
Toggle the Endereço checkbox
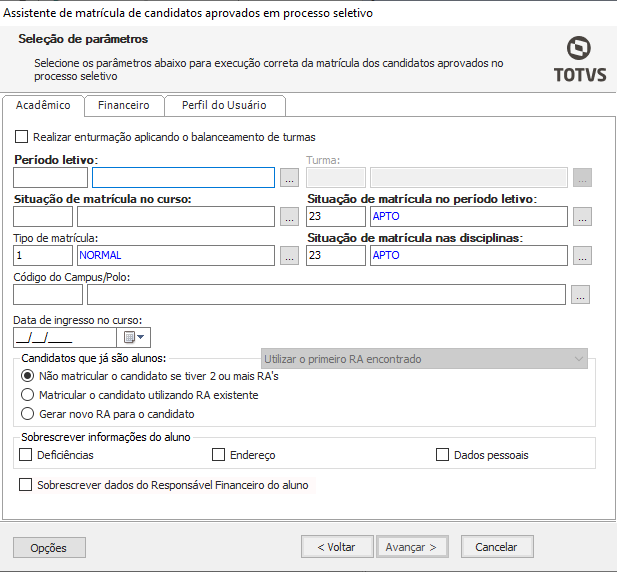point(219,455)
